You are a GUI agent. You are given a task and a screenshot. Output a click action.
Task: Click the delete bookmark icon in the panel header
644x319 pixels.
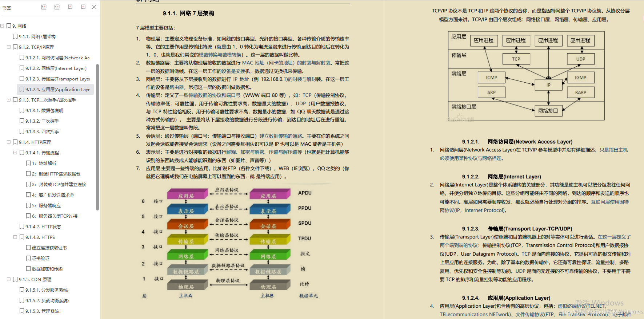[83, 7]
